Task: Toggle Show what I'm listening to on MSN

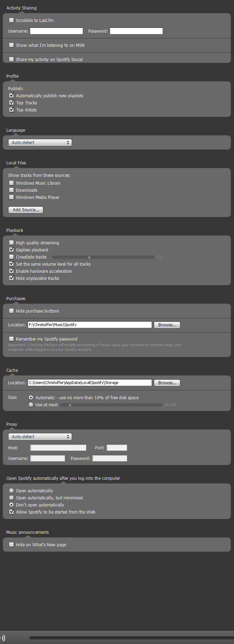Action: [11, 45]
